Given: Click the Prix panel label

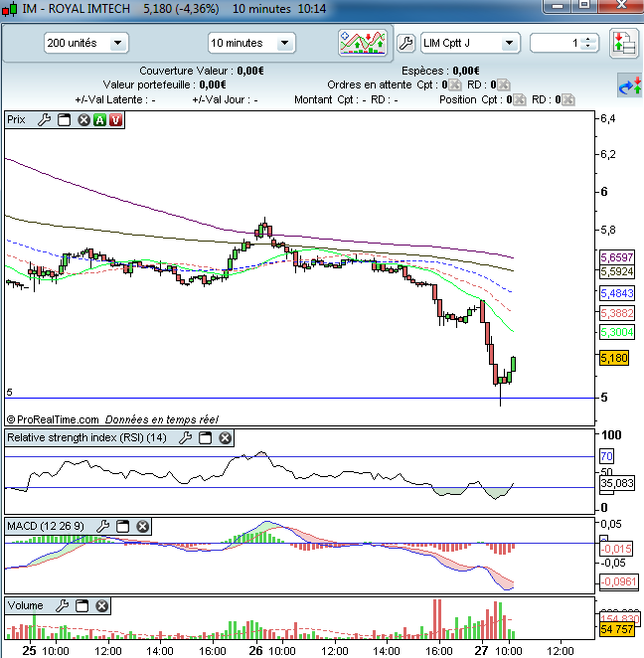Looking at the screenshot, I should point(16,119).
